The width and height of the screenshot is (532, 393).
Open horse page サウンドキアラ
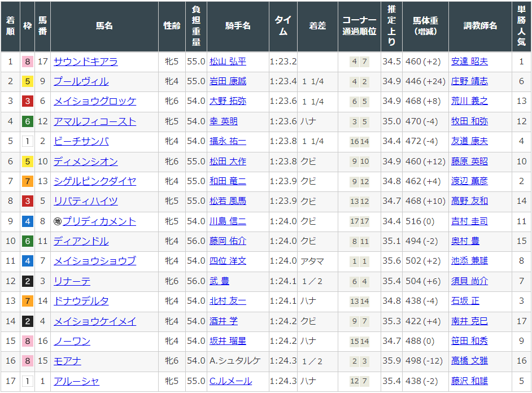[x=85, y=62]
